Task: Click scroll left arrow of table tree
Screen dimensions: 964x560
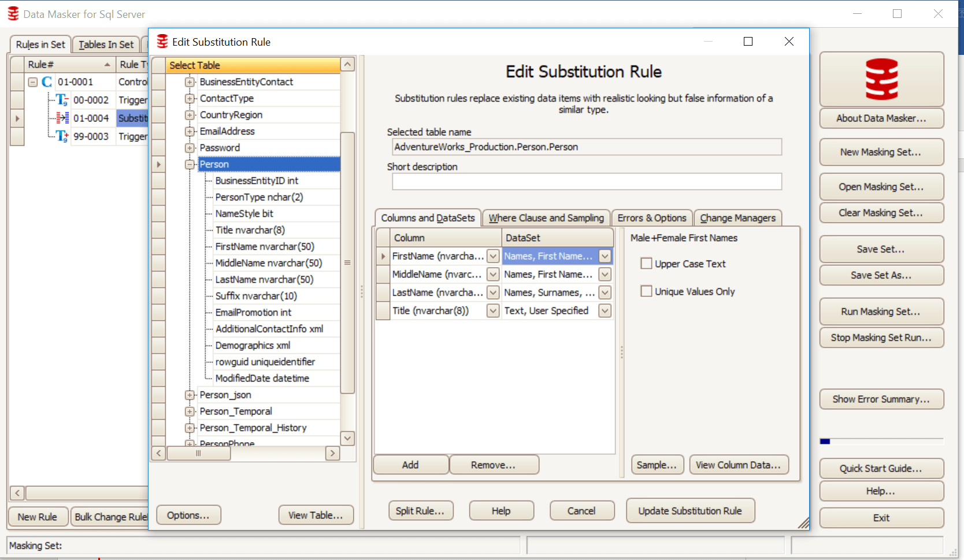Action: pos(159,454)
